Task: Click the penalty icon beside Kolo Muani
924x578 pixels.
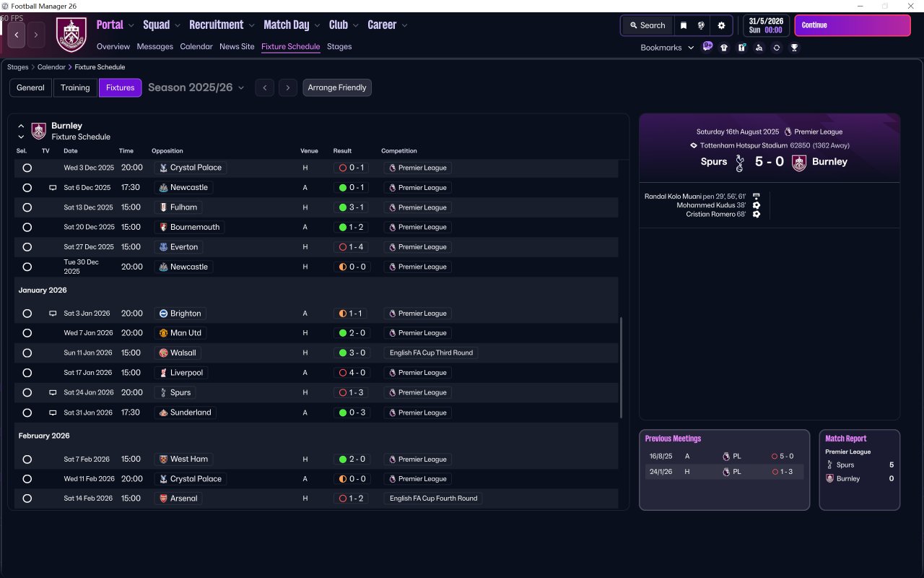Action: [x=756, y=197]
